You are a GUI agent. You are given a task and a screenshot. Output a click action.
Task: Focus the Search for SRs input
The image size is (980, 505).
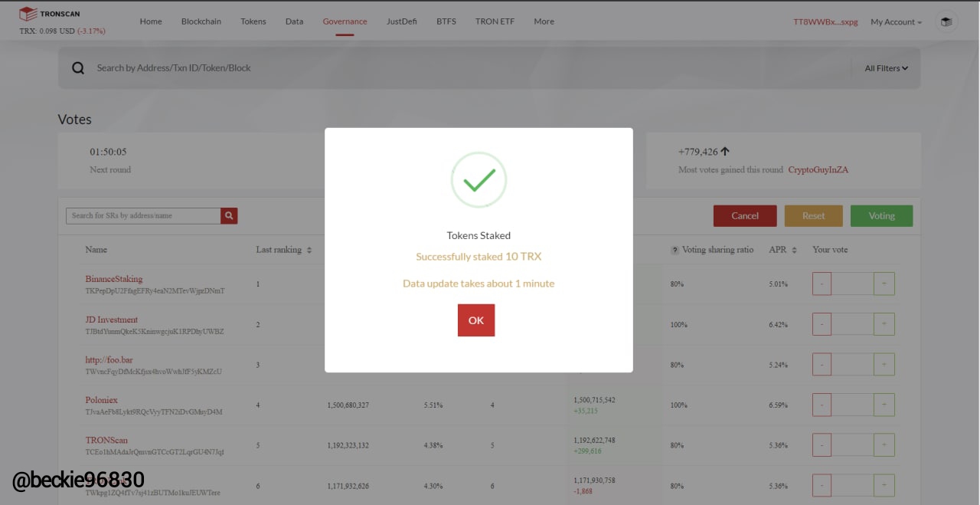[143, 215]
